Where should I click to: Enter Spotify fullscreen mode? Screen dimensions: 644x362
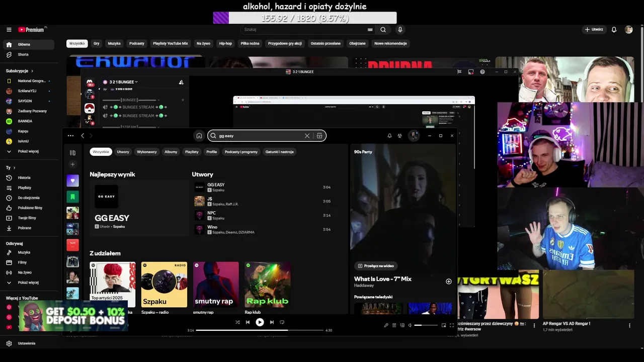click(451, 325)
